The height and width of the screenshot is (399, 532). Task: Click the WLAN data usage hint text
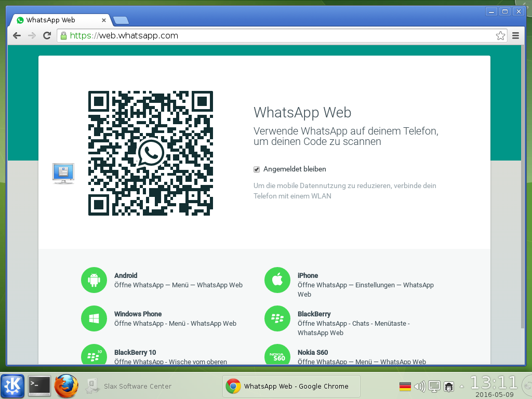point(345,191)
